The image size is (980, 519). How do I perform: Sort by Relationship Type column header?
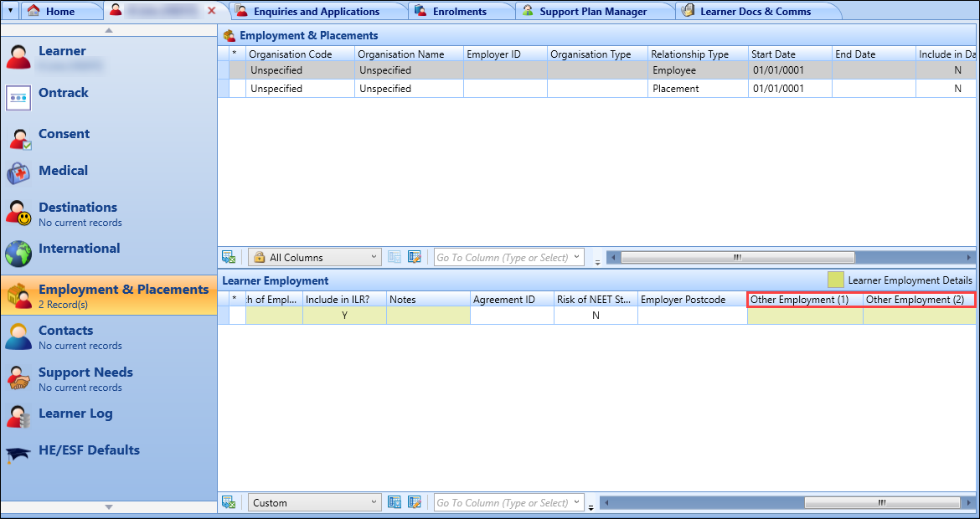(x=698, y=54)
